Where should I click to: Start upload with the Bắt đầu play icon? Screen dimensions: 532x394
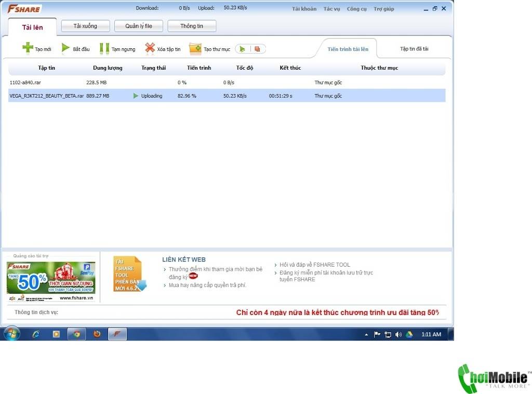click(65, 48)
